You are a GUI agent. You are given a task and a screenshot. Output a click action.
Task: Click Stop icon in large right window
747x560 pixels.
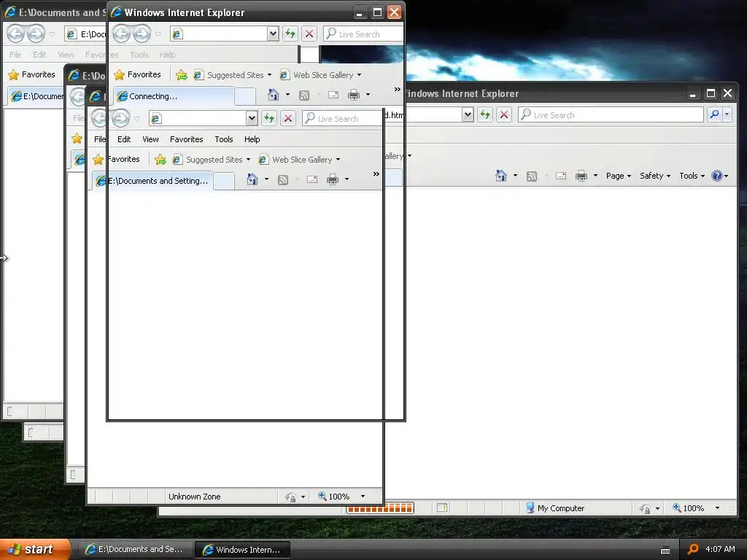tap(504, 114)
